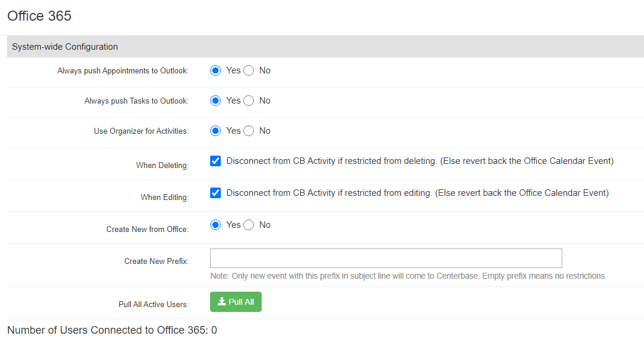This screenshot has width=644, height=358.
Task: Click the note text below the prefix field
Action: 408,276
